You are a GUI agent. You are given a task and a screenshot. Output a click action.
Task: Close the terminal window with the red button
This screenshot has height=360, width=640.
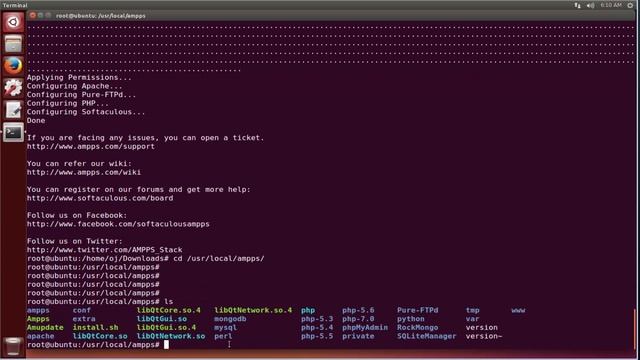33,16
